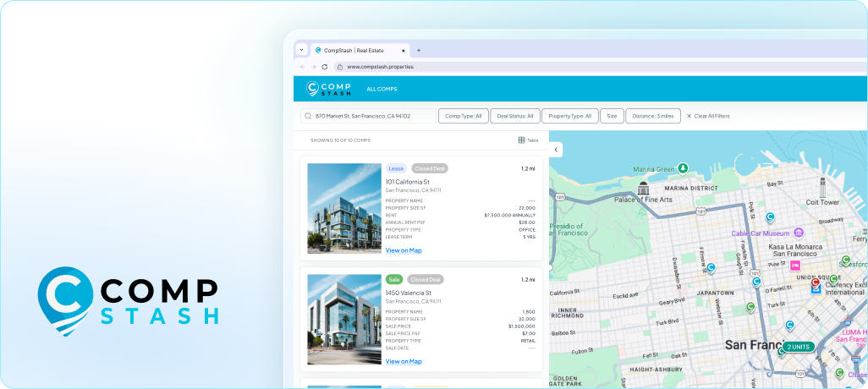Click the SHOWING 10 OF 10 COMPS text

click(x=340, y=140)
